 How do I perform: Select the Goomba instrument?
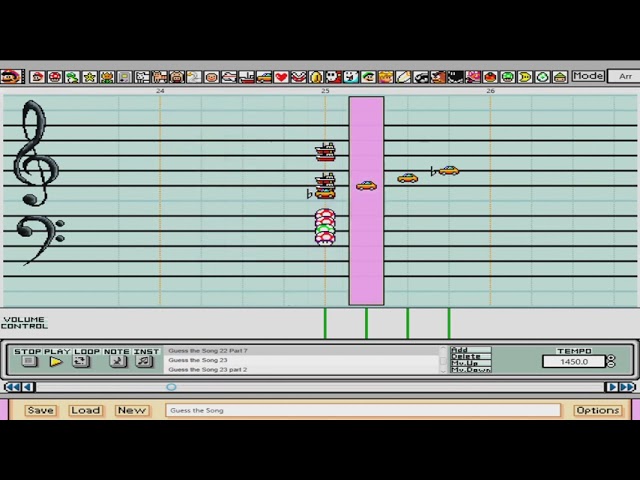[438, 77]
